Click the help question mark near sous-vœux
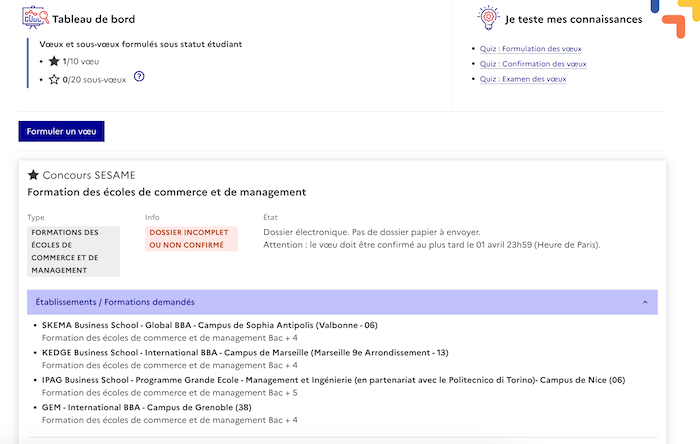Image resolution: width=700 pixels, height=444 pixels. pos(139,77)
